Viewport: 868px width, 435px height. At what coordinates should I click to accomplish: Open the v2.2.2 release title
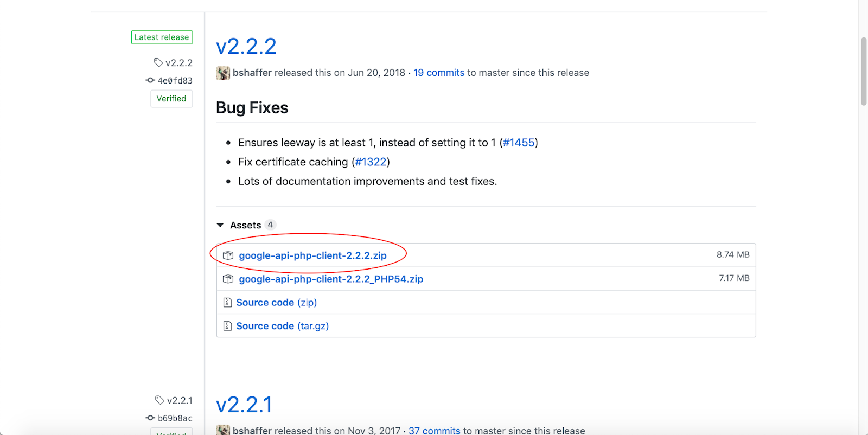(x=246, y=46)
